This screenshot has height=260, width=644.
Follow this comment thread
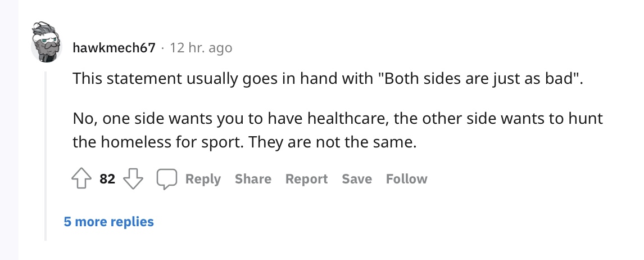pyautogui.click(x=407, y=179)
